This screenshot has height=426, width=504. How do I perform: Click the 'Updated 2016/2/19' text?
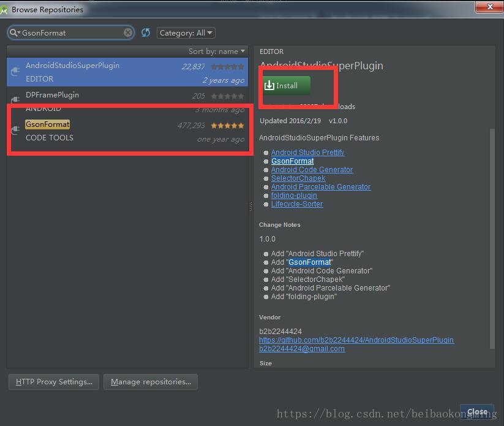click(290, 121)
